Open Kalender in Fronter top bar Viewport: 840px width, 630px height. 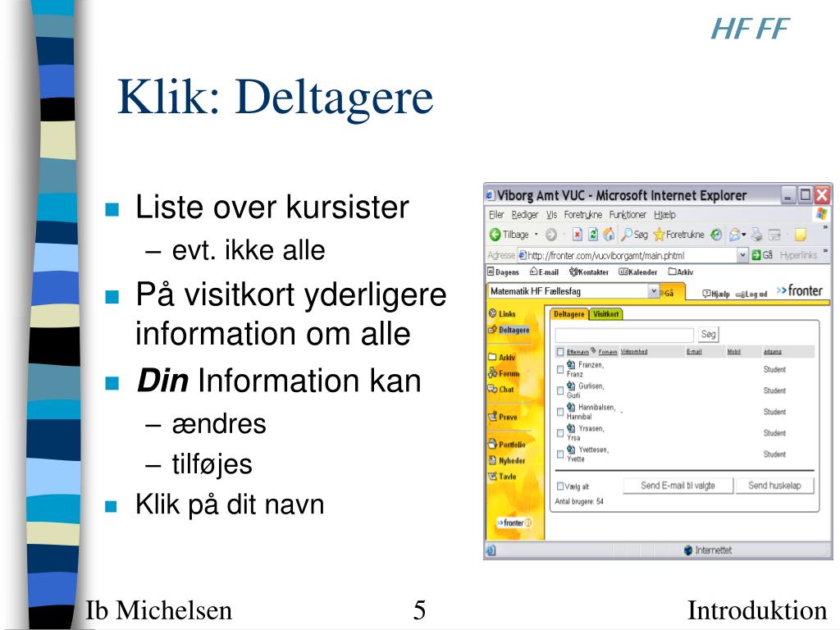tap(637, 272)
